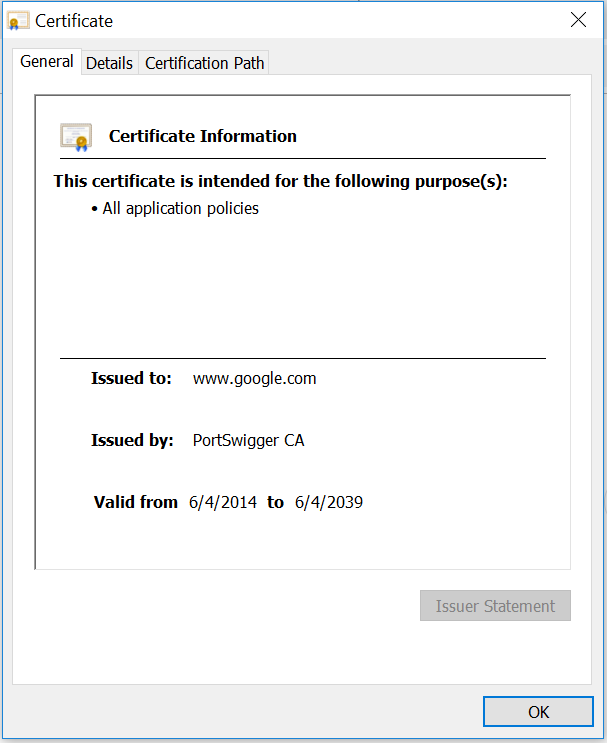The height and width of the screenshot is (743, 607).
Task: Click the certificate icon in the title bar
Action: 19,20
